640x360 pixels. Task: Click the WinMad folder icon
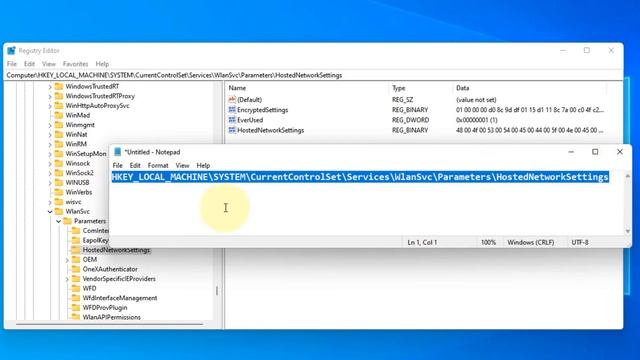click(59, 115)
